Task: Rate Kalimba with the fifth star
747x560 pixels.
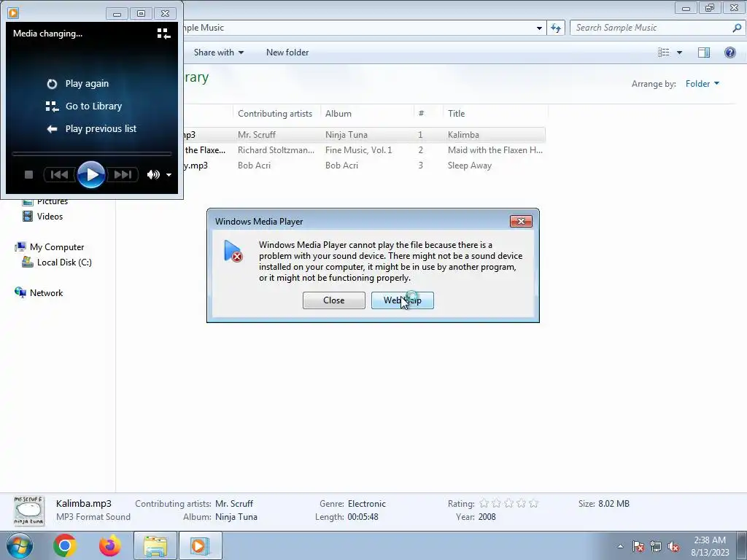Action: (533, 503)
